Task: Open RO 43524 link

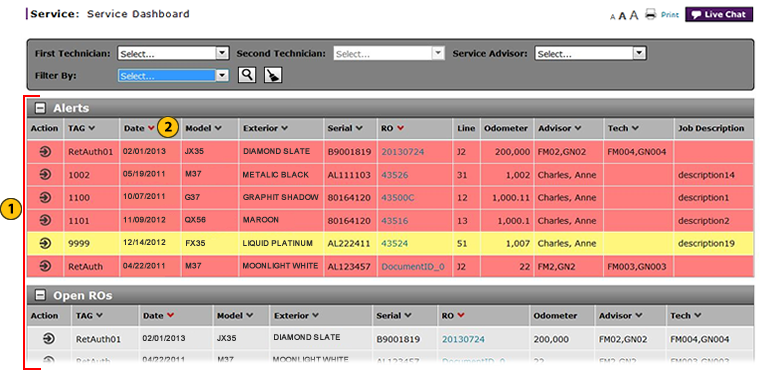Action: point(395,243)
